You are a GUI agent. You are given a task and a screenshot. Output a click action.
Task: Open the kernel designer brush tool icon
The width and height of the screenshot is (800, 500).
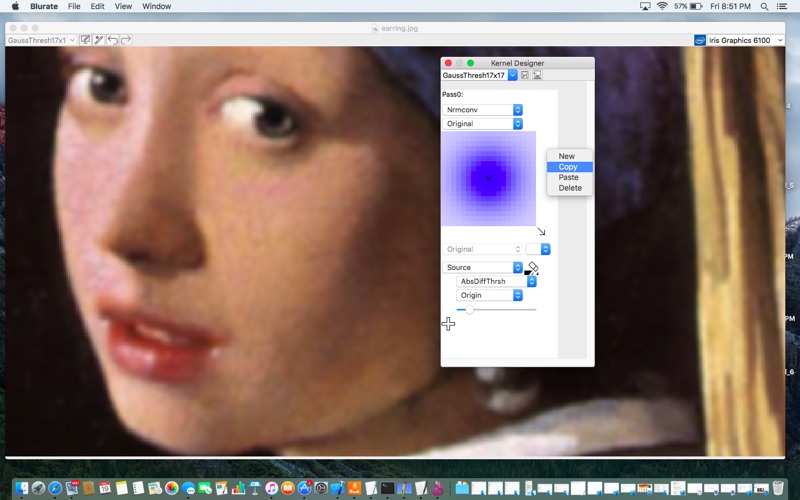(99, 40)
